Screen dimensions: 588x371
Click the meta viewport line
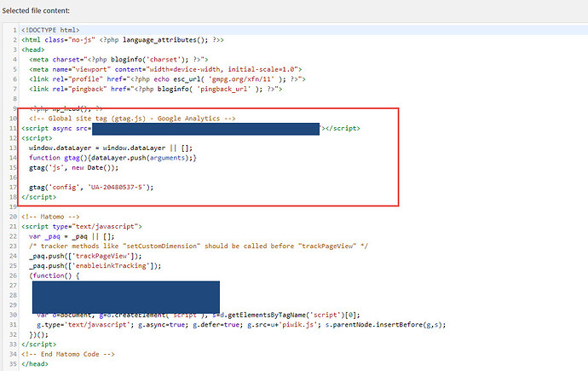click(165, 69)
